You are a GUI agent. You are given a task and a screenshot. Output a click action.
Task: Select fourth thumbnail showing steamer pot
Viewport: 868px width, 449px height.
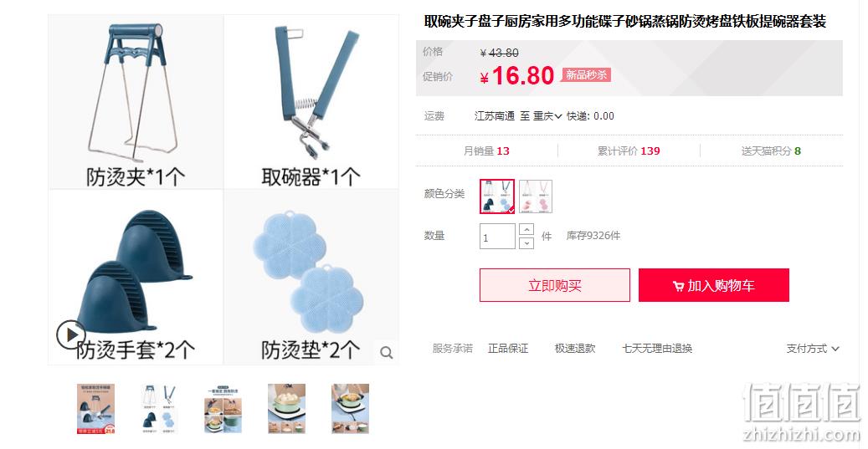[x=287, y=409]
